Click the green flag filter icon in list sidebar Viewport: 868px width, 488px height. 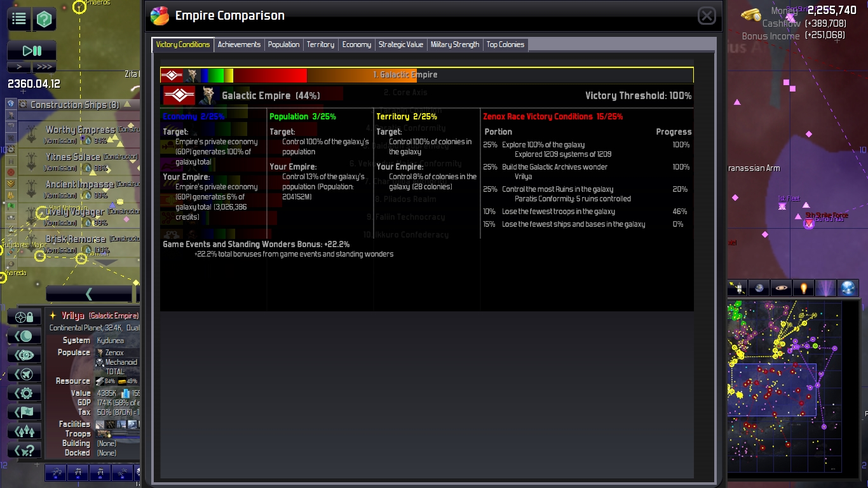[11, 207]
